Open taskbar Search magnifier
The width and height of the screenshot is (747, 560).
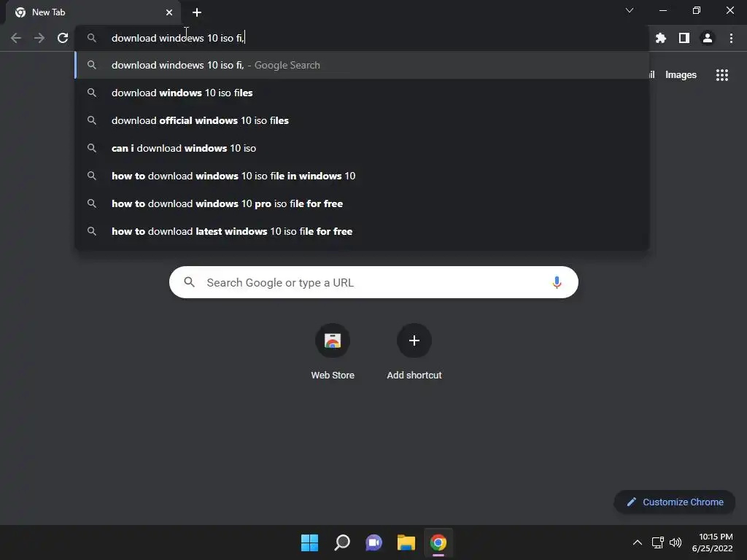tap(342, 542)
